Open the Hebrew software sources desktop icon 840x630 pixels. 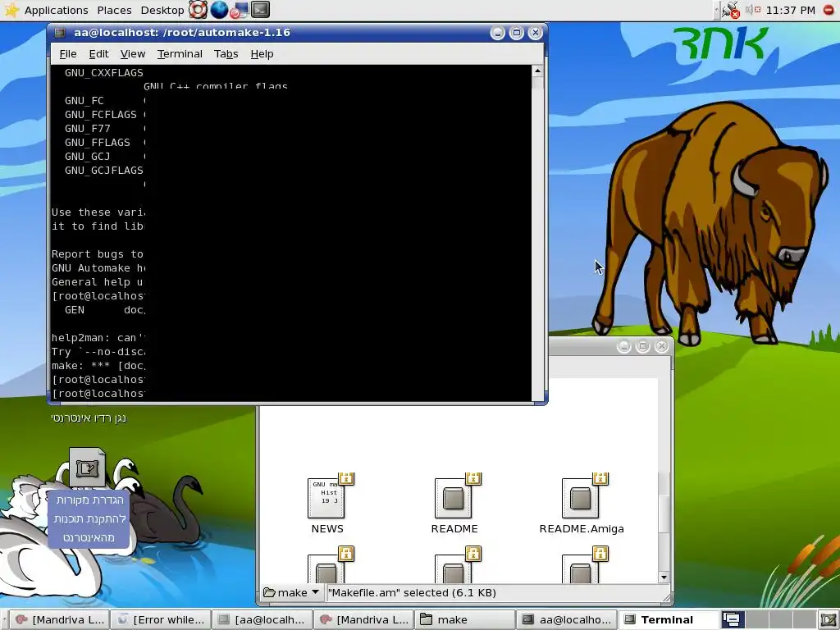pos(87,468)
